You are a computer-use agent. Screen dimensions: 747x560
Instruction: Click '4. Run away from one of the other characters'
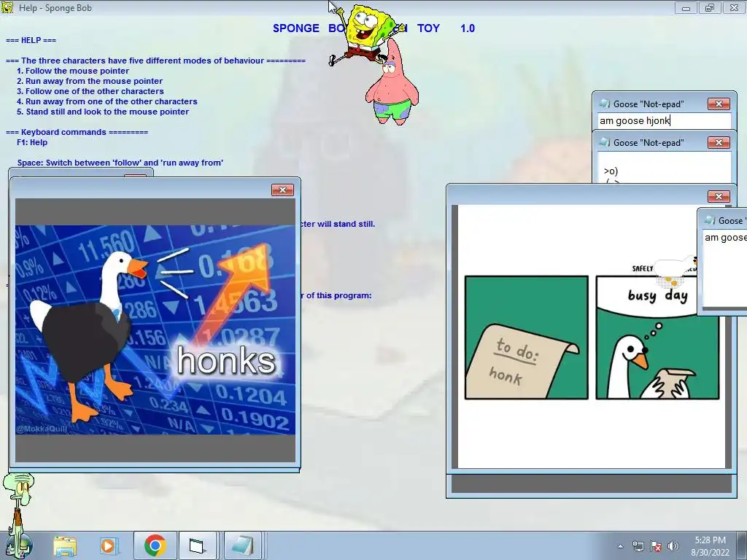[107, 101]
